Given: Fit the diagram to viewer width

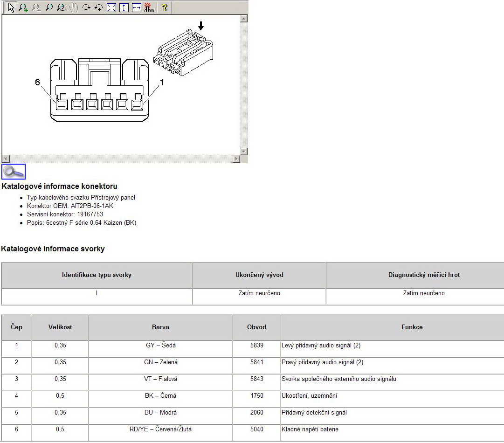Looking at the screenshot, I should point(137,7).
